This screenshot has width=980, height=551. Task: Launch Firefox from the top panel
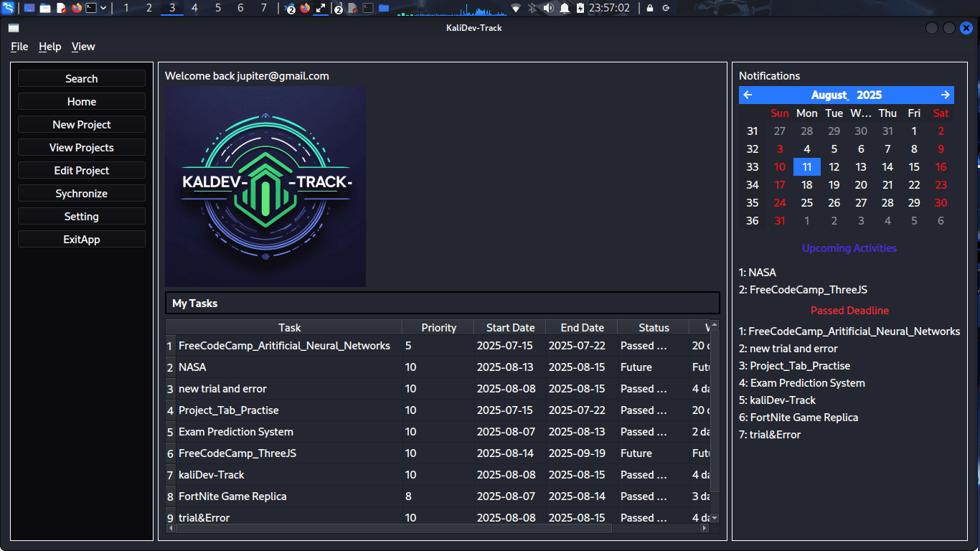click(77, 8)
